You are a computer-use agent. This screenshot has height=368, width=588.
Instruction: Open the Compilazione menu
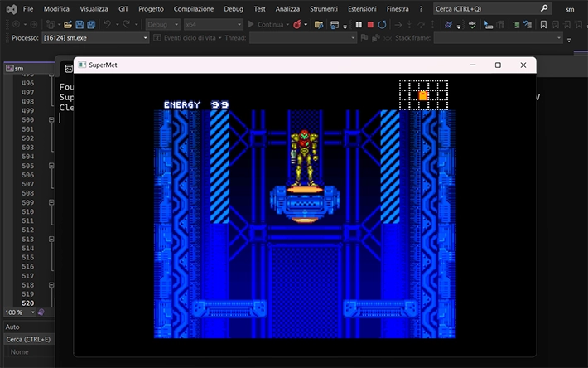(194, 8)
